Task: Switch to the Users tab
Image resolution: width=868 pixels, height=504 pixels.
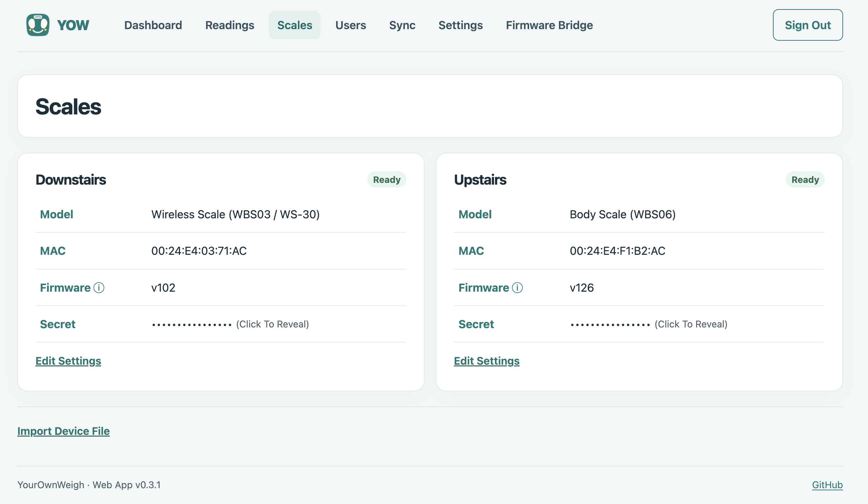Action: pos(351,25)
